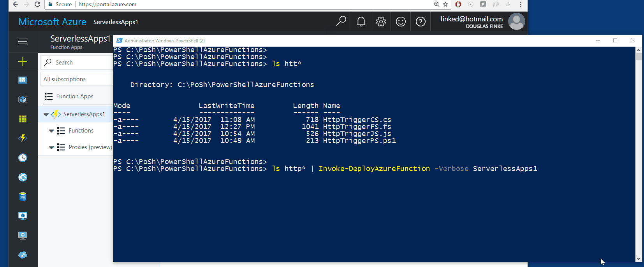Click the -Verbose parameter text
The image size is (644, 267).
[452, 169]
